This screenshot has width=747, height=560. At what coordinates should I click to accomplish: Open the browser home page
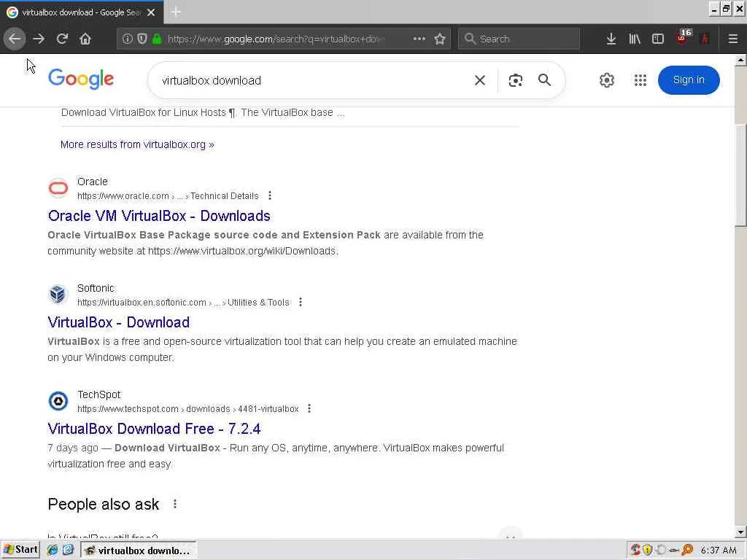coord(85,39)
